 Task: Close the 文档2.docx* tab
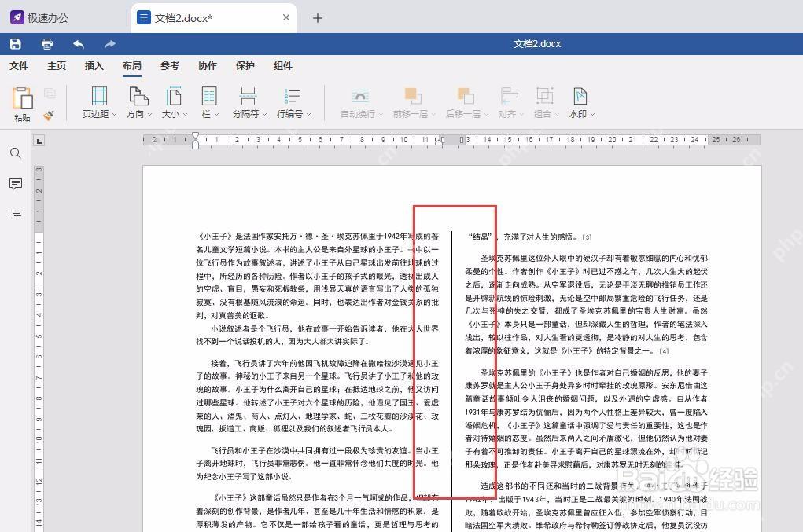tap(286, 17)
